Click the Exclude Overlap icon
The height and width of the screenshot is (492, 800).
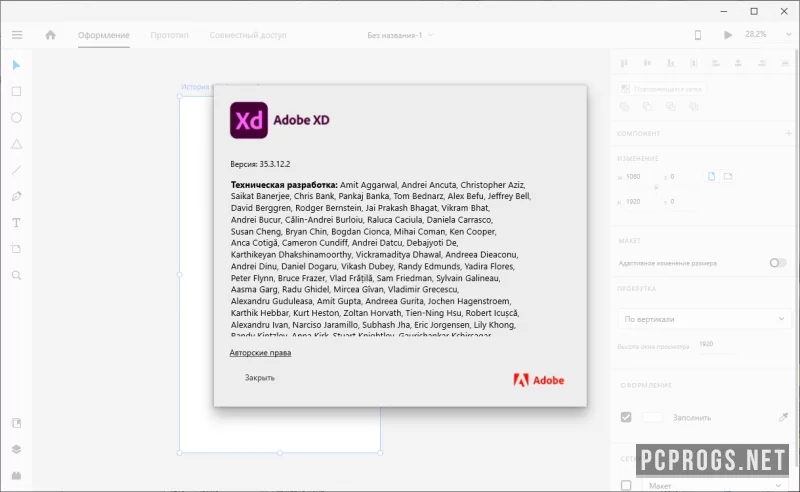pos(694,107)
